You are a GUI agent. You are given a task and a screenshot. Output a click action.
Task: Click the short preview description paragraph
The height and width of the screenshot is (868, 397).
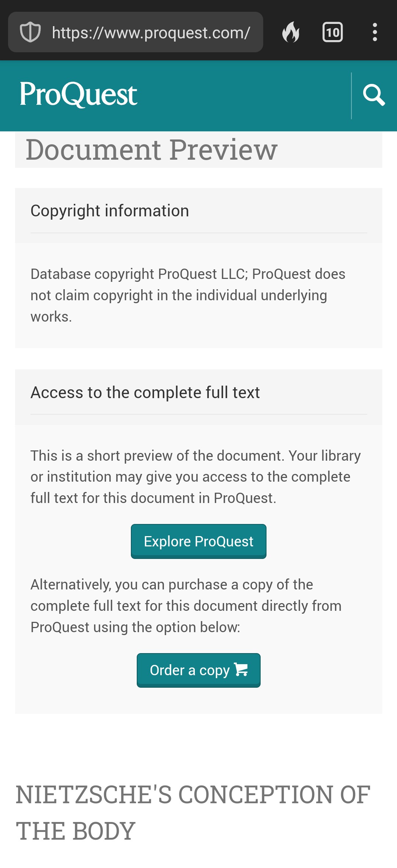pyautogui.click(x=196, y=477)
